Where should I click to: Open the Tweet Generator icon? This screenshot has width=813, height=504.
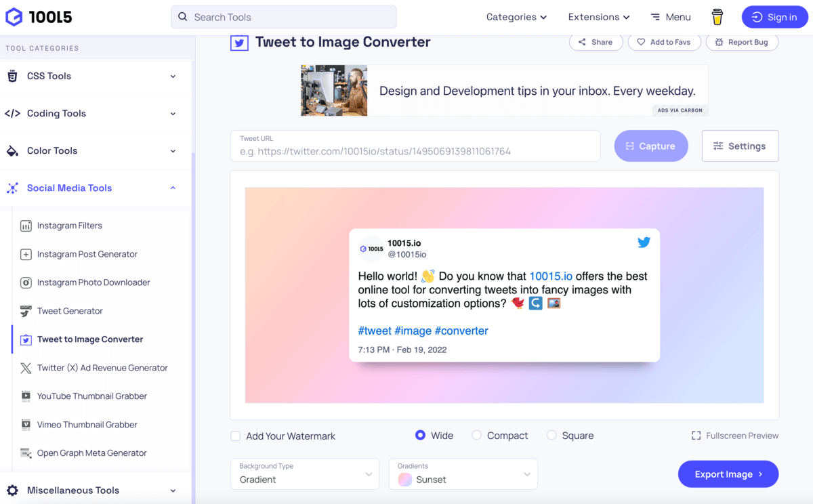(26, 311)
